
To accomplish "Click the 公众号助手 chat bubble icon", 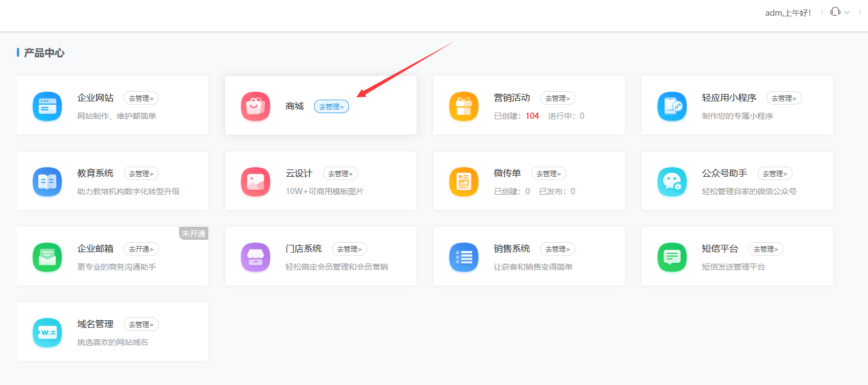I will pyautogui.click(x=672, y=181).
